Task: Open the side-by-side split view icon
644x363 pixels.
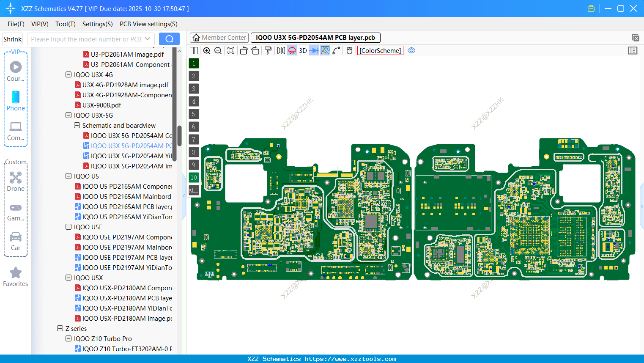Action: pos(194,50)
